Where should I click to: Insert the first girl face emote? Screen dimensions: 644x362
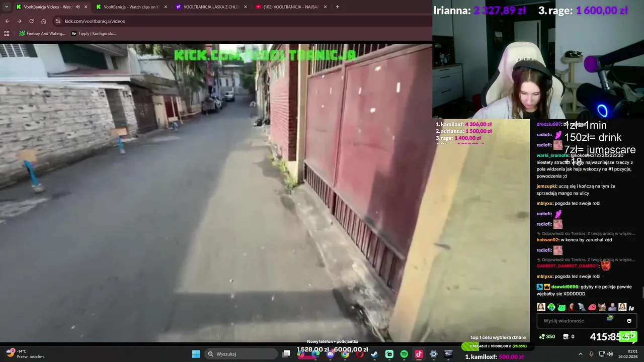pos(541,307)
